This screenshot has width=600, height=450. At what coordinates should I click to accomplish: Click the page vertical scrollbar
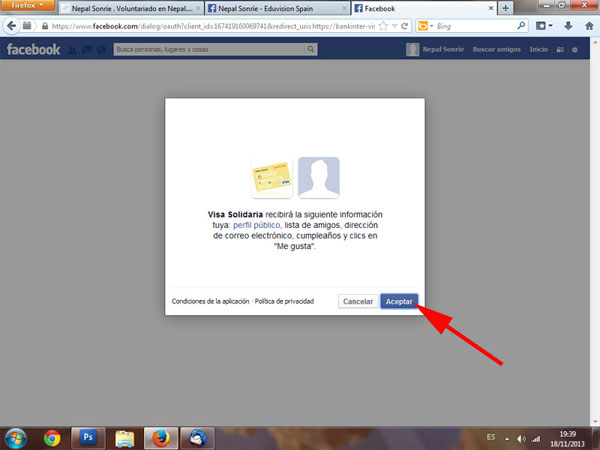click(595, 232)
